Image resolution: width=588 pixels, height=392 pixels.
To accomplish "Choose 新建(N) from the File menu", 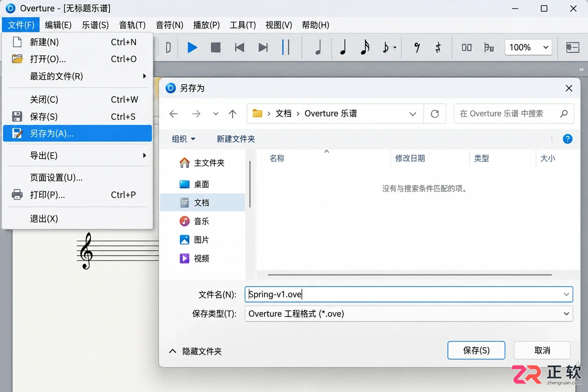I will click(78, 42).
